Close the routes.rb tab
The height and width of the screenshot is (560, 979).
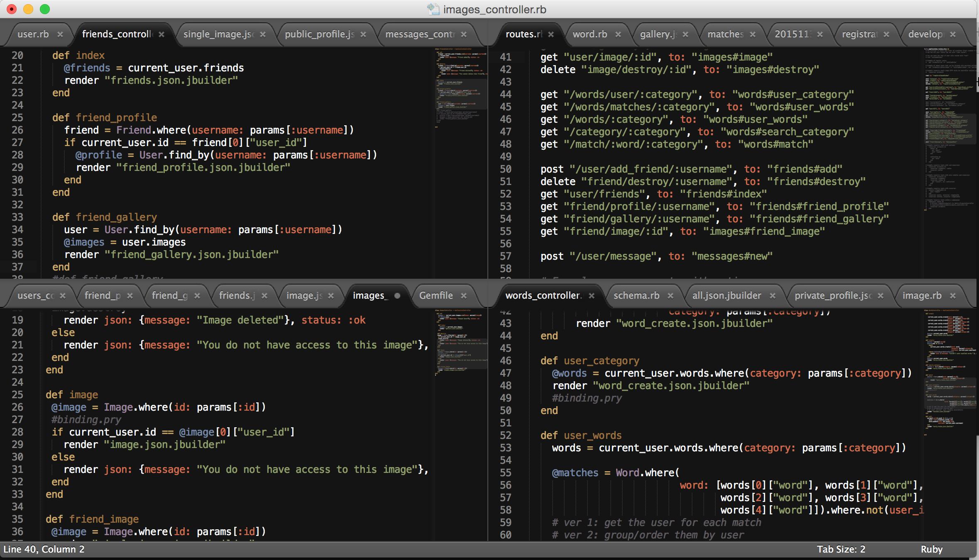tap(551, 34)
